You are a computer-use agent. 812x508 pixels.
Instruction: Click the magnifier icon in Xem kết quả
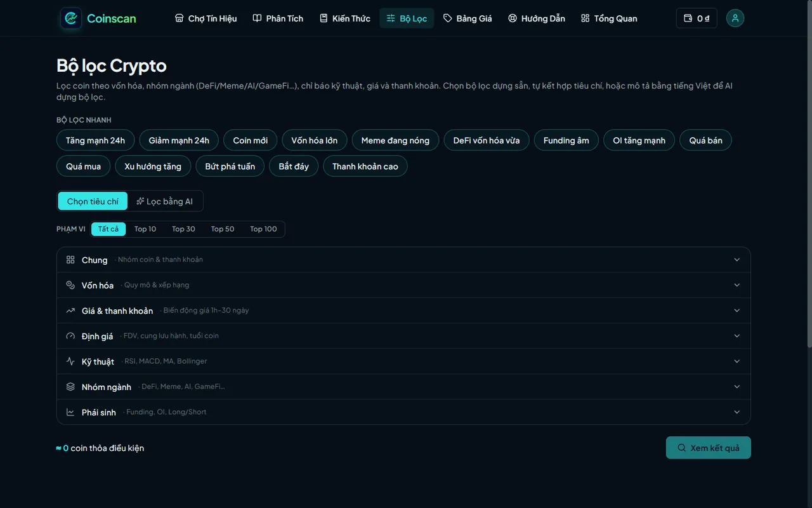tap(682, 448)
